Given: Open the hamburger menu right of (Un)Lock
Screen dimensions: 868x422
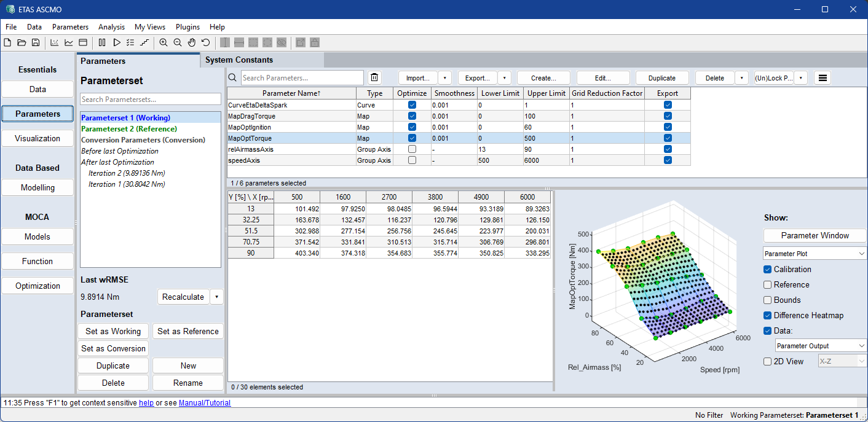Looking at the screenshot, I should [x=823, y=78].
